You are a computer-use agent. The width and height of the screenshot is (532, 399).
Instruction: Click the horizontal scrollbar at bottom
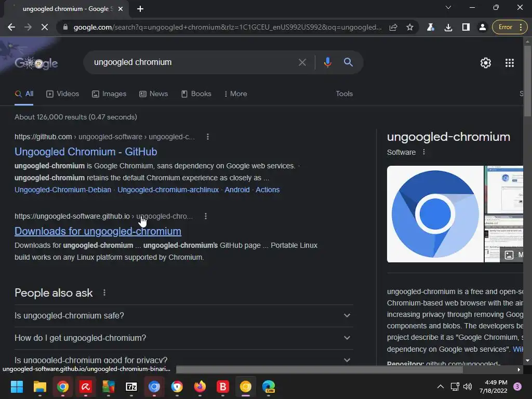pos(320,369)
